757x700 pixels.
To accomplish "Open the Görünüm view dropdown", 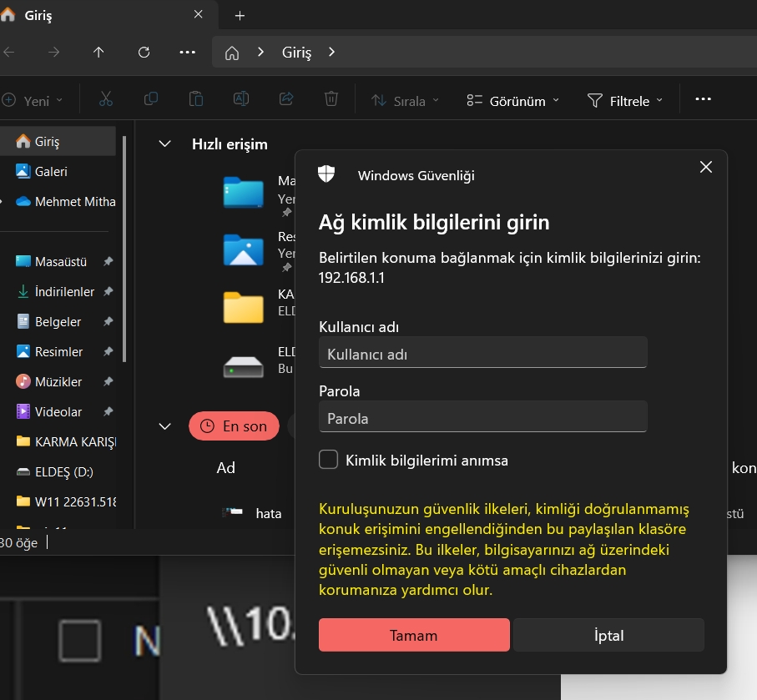I will click(512, 101).
